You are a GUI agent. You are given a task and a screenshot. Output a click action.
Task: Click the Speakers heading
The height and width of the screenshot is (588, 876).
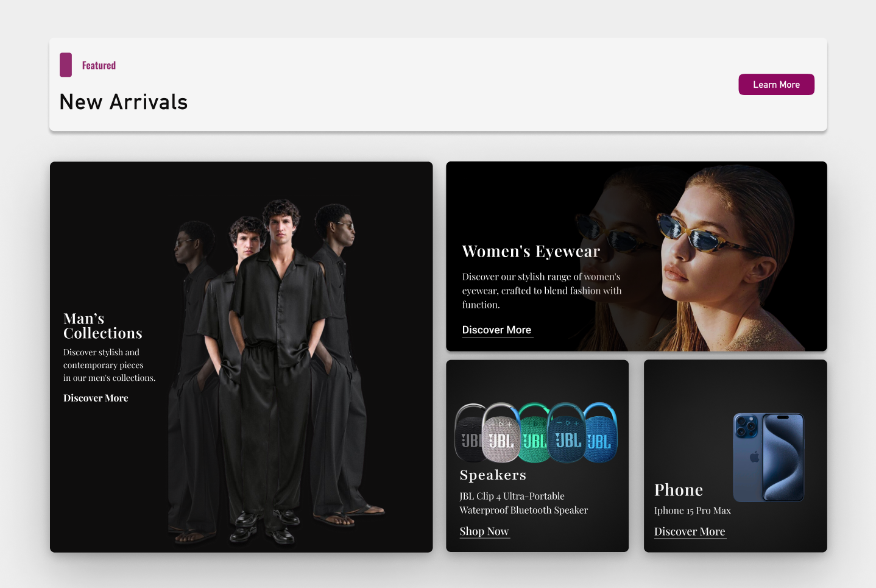click(493, 475)
